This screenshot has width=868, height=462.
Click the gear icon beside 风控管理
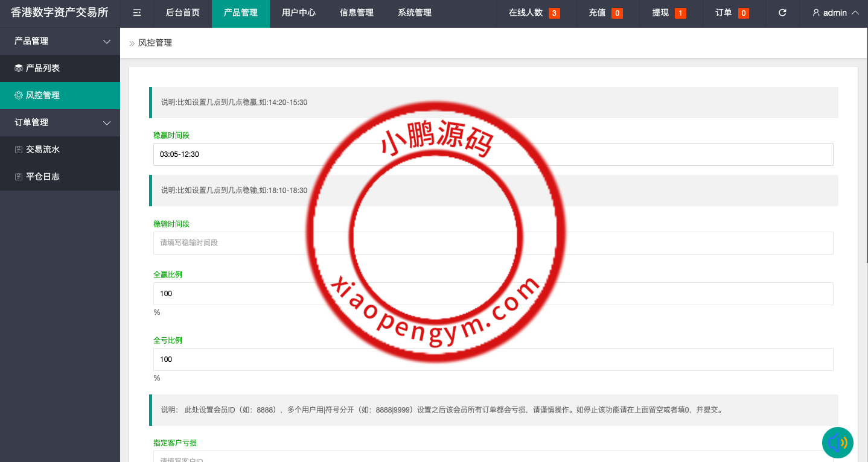[x=19, y=95]
